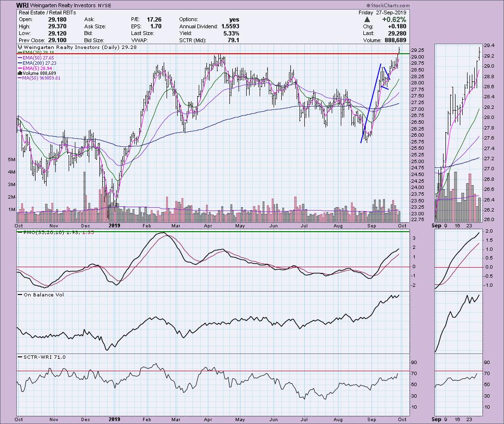Click the Last value 29.280
The width and height of the screenshot is (504, 424).
click(397, 34)
